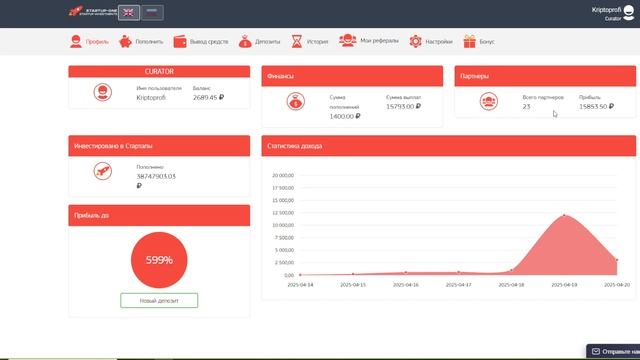Click the 2025-04-14 axis label

coord(300,285)
